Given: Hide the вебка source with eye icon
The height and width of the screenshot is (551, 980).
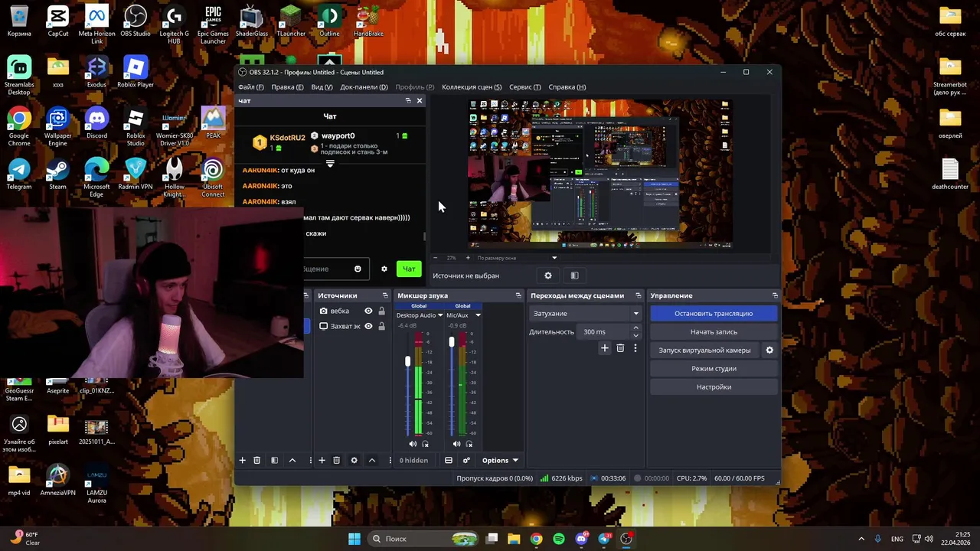Looking at the screenshot, I should coord(368,311).
